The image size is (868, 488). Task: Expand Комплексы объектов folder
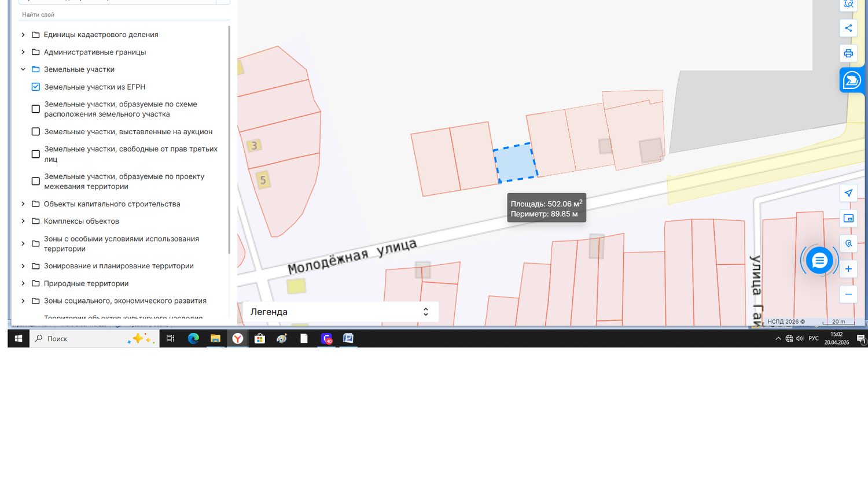(x=23, y=221)
